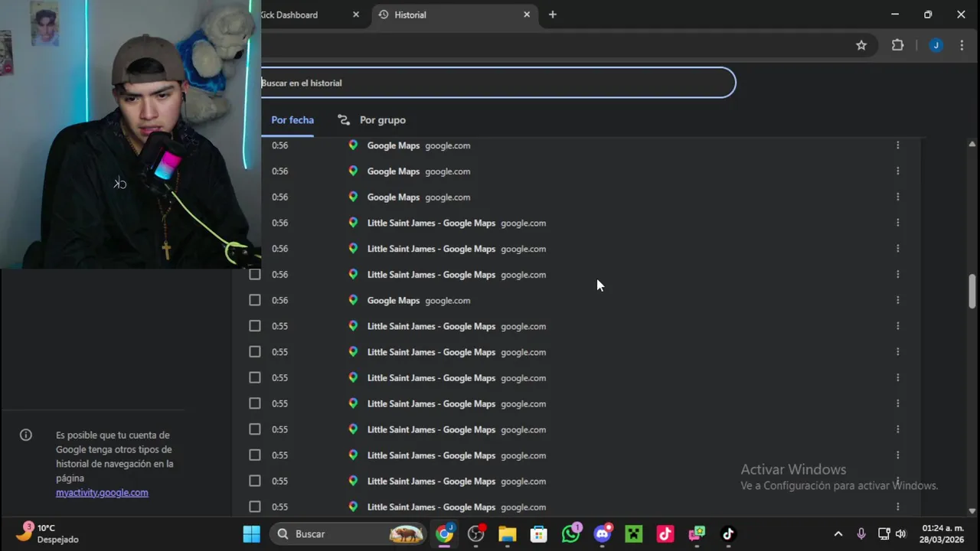Bookmark this page with the star icon
This screenshot has width=980, height=551.
pos(861,45)
